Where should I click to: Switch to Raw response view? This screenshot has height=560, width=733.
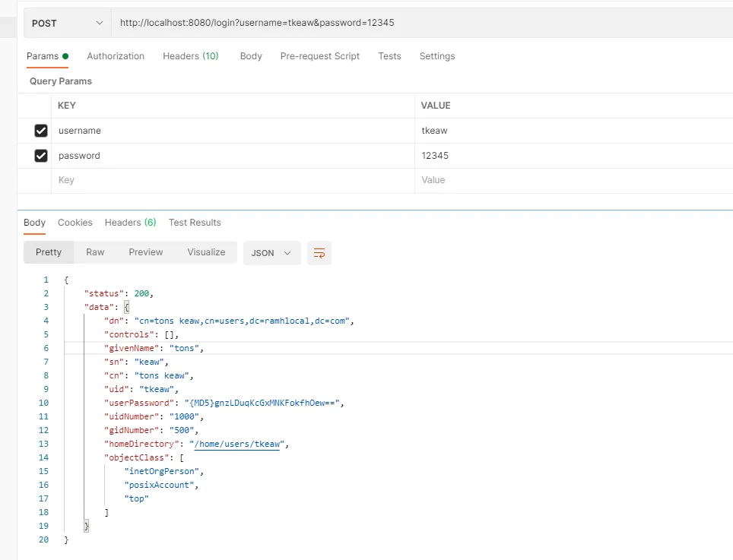pyautogui.click(x=95, y=252)
